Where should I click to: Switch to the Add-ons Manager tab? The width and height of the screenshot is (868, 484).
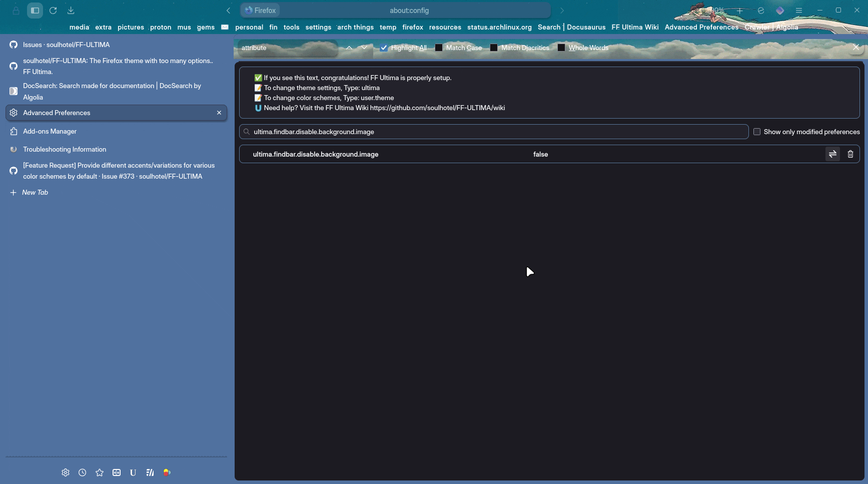(x=50, y=132)
